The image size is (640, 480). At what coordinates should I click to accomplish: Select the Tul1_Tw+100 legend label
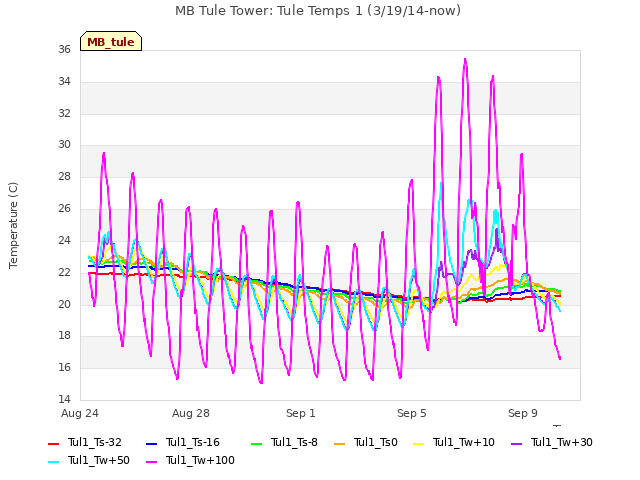coord(200,460)
